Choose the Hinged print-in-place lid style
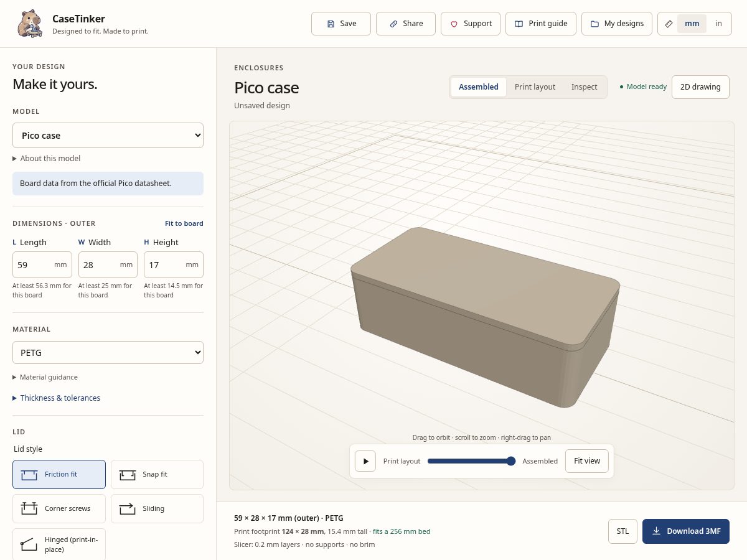The width and height of the screenshot is (747, 560). 59,544
